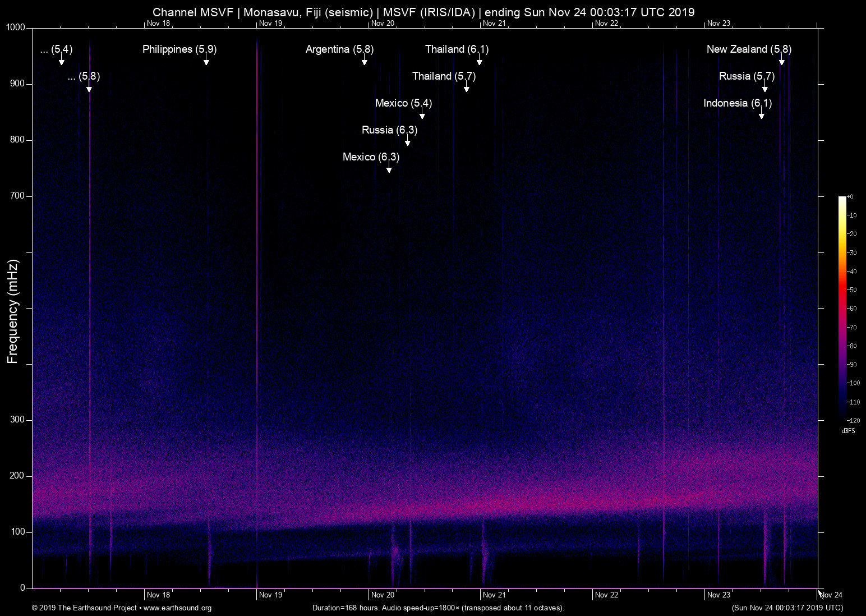The height and width of the screenshot is (616, 866).
Task: Click the 0 frequency tick label
Action: [23, 588]
